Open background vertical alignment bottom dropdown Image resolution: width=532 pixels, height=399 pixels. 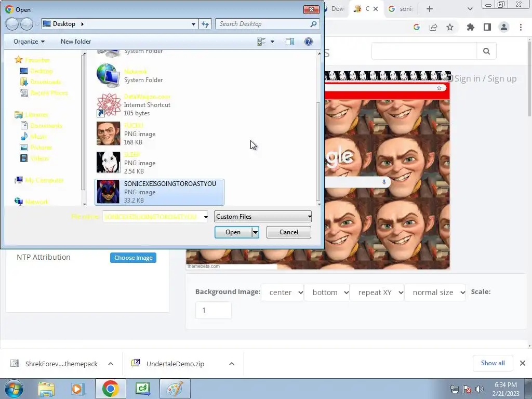click(x=327, y=292)
